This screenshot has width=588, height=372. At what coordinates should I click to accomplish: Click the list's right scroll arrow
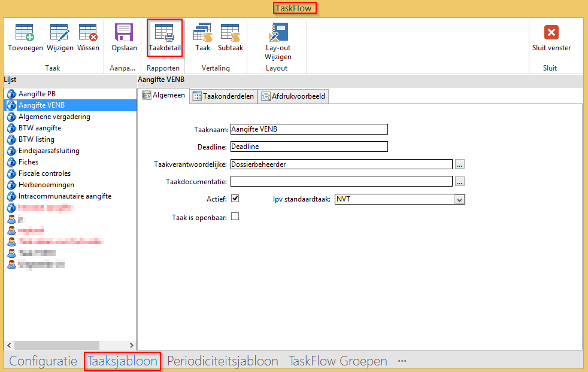click(x=131, y=346)
